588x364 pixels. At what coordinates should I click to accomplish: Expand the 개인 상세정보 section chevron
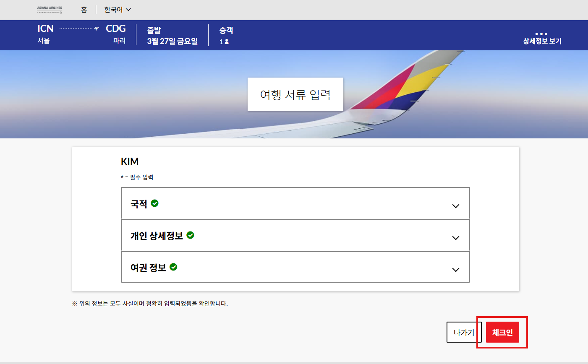[455, 238]
